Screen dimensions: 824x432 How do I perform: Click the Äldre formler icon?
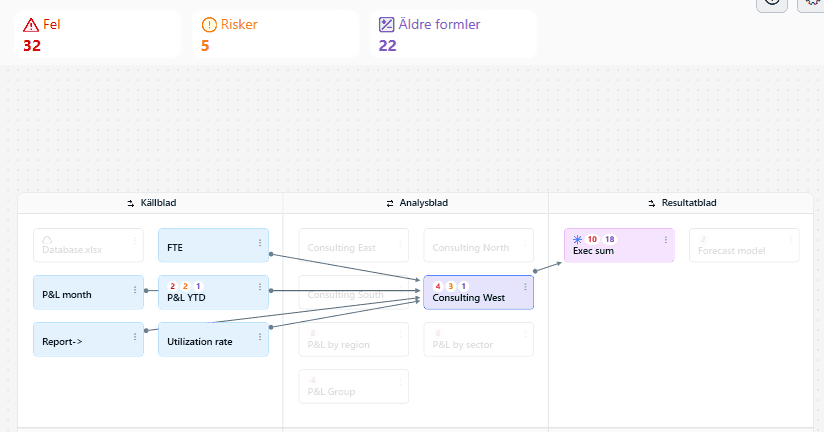coord(386,25)
